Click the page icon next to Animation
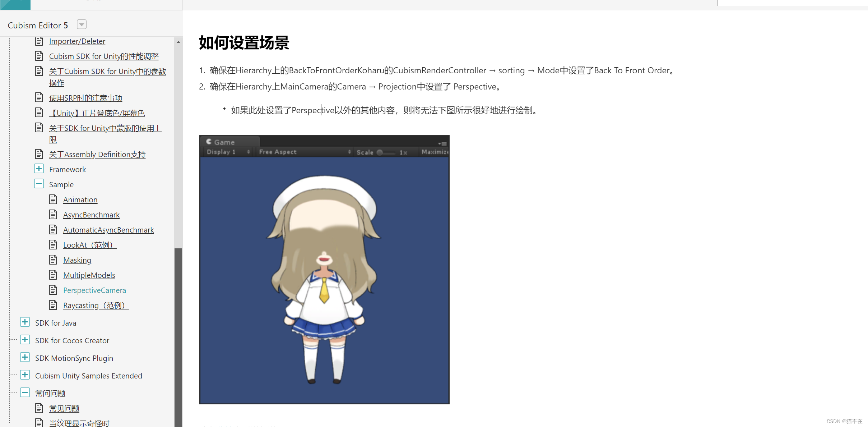The image size is (868, 427). coord(53,199)
